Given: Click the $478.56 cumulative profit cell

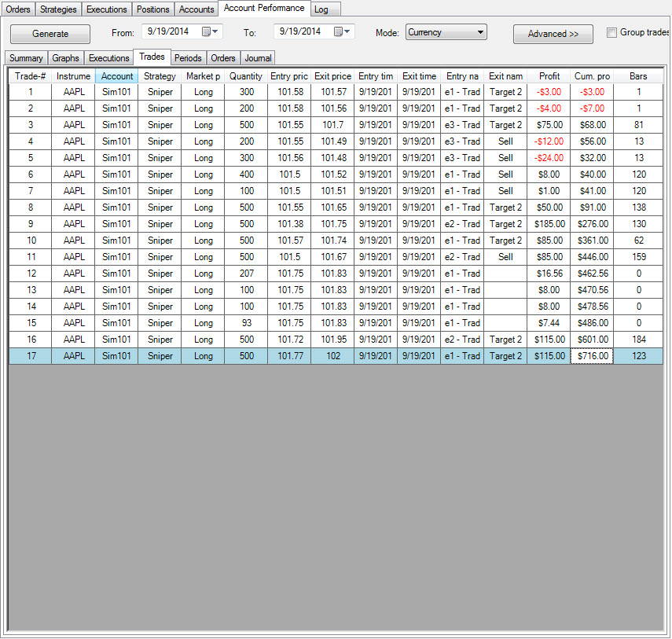Looking at the screenshot, I should (x=593, y=307).
